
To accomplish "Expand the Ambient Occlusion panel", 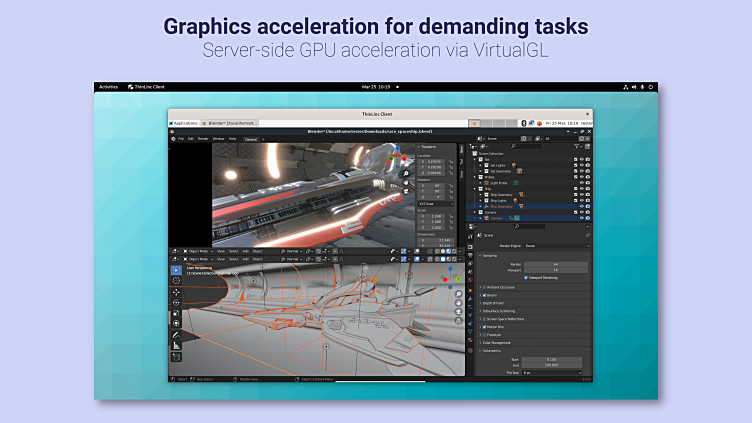I will coord(500,287).
